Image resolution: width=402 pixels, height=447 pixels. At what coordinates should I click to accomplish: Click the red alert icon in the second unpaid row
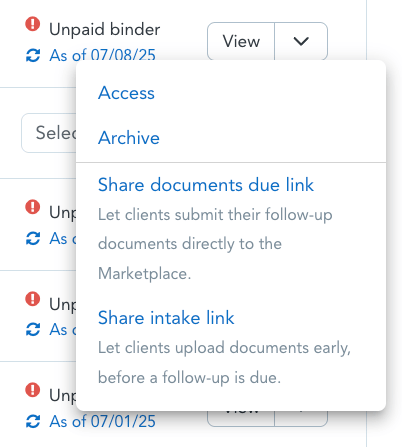(x=33, y=207)
